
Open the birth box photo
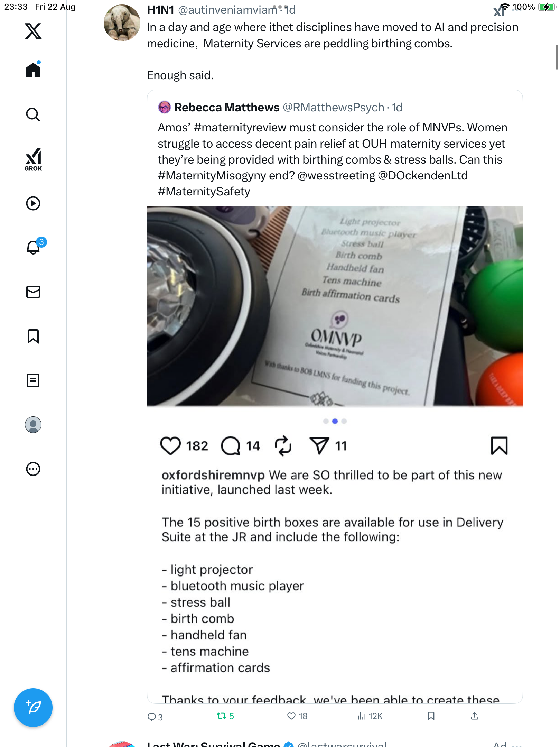pyautogui.click(x=335, y=306)
